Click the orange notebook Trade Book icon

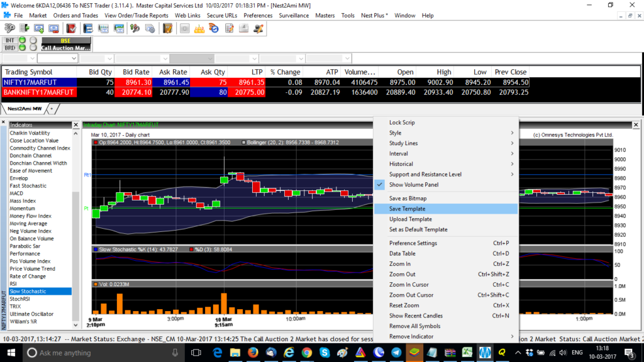pyautogui.click(x=167, y=29)
